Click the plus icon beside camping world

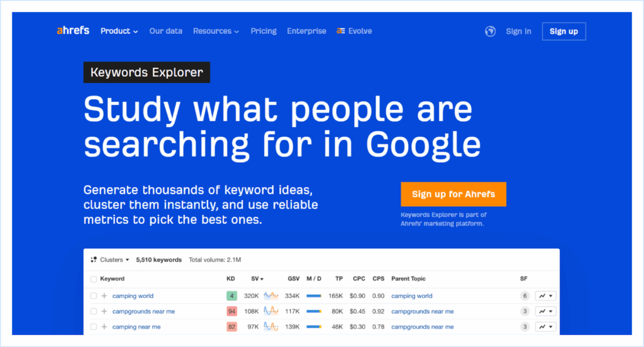(104, 296)
